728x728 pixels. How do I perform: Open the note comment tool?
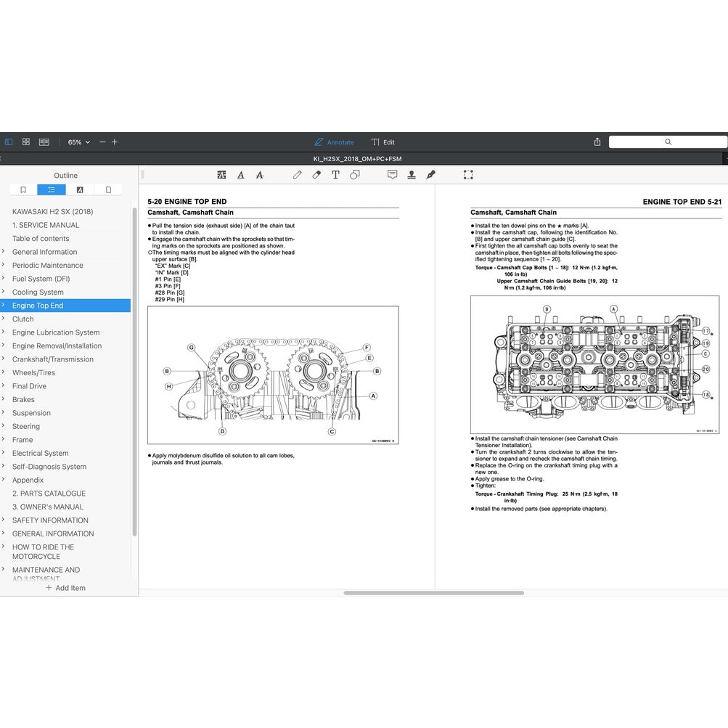point(392,174)
